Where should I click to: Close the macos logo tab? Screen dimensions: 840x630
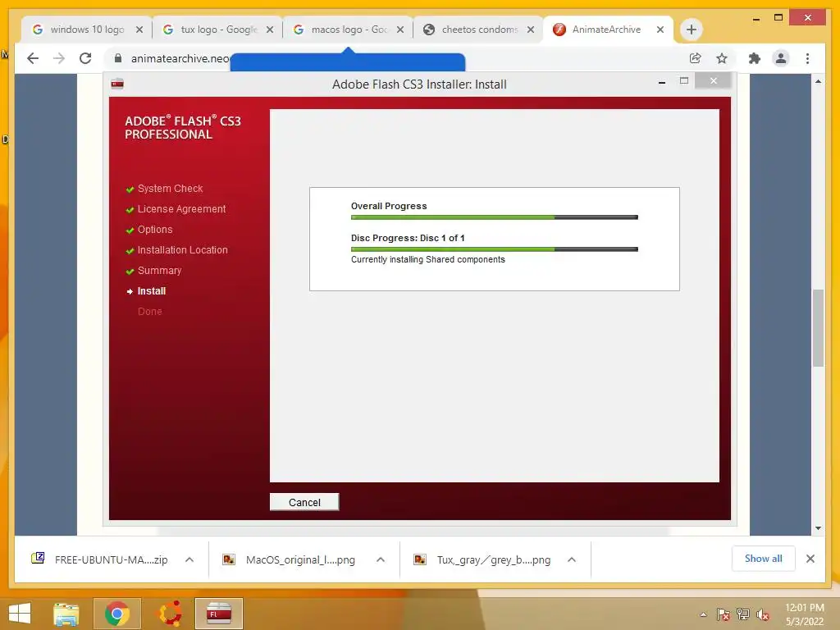coord(400,30)
